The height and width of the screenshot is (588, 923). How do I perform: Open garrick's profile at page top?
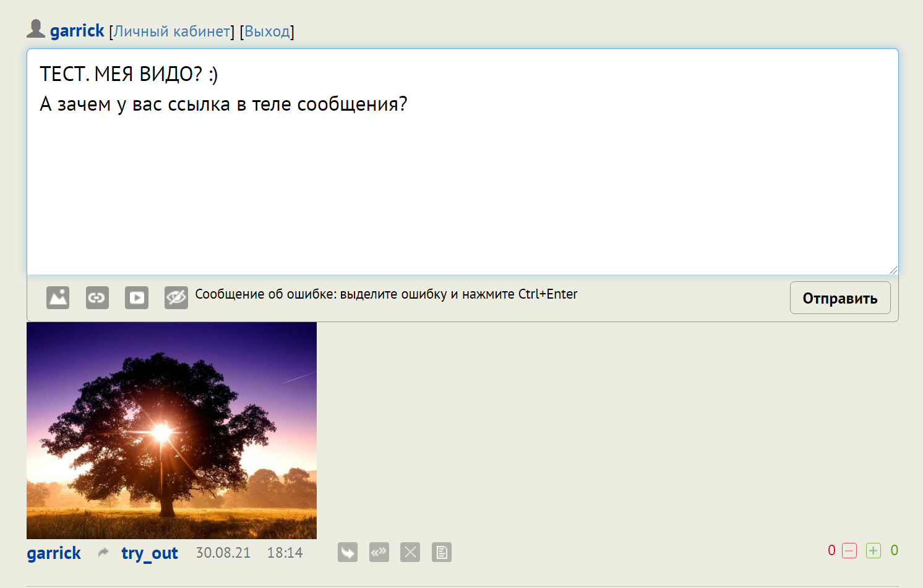pyautogui.click(x=77, y=31)
